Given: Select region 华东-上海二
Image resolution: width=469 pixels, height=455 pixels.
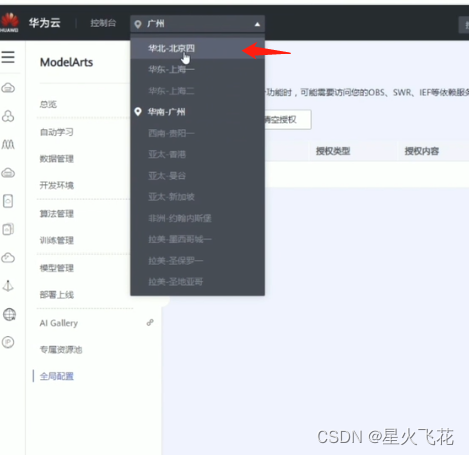Looking at the screenshot, I should pos(197,91).
